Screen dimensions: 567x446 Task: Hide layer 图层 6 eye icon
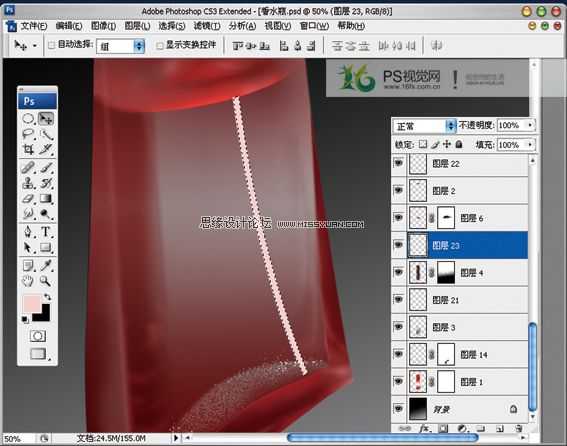coord(398,218)
